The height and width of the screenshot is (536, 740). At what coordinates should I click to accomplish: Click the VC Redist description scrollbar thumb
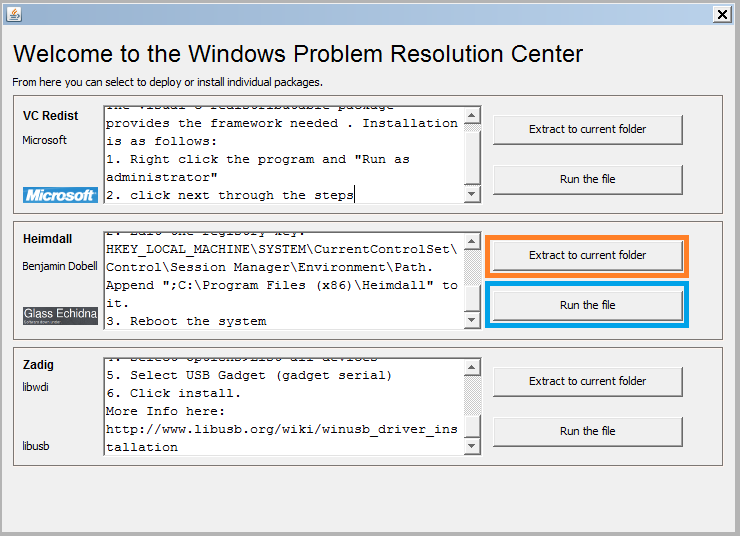(472, 158)
